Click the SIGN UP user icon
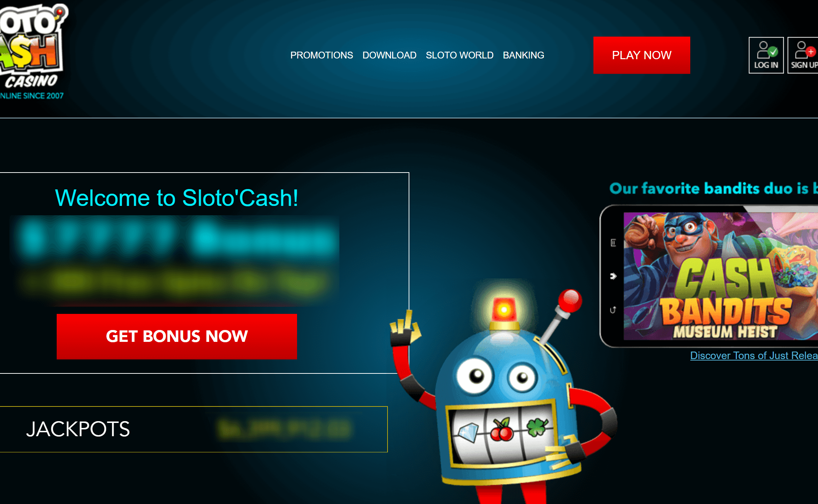 [x=803, y=55]
